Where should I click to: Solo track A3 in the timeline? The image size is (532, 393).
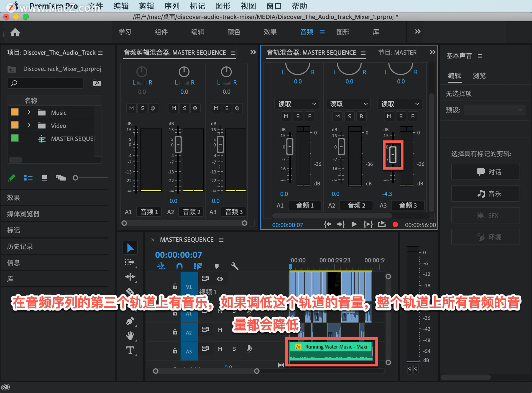[234, 349]
